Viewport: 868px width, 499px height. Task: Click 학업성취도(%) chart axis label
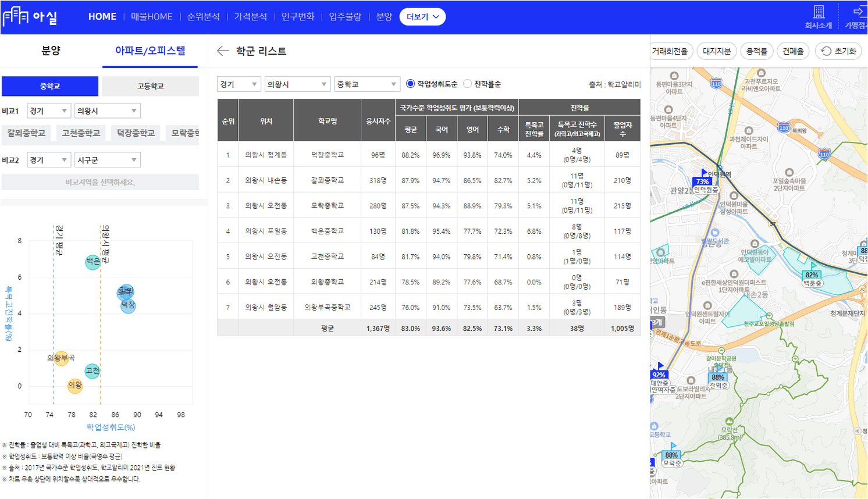coord(111,427)
